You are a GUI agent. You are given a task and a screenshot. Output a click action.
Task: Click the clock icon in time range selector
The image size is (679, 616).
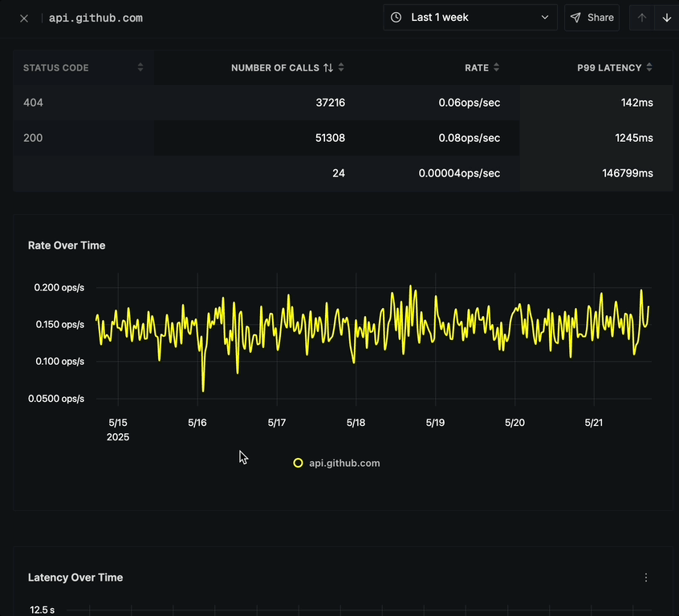[x=396, y=18]
